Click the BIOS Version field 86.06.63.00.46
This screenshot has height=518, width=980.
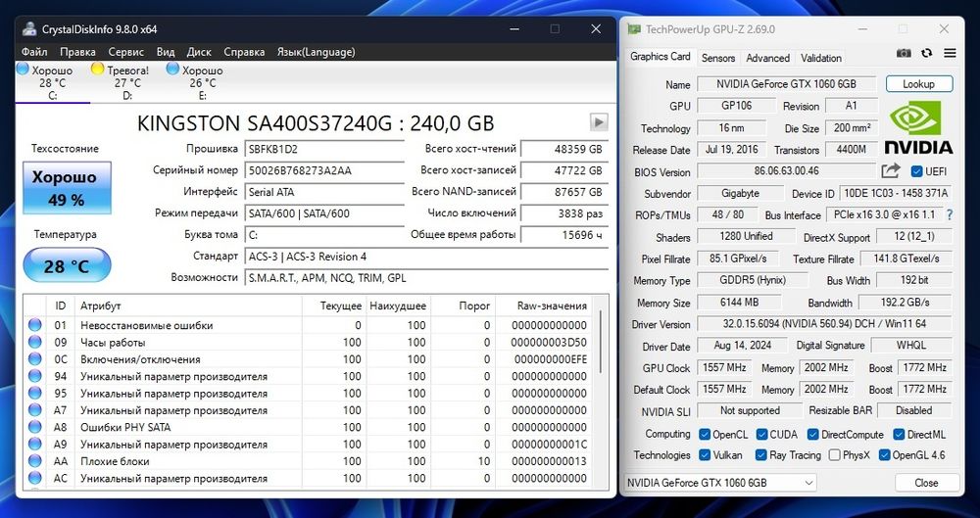click(x=786, y=170)
